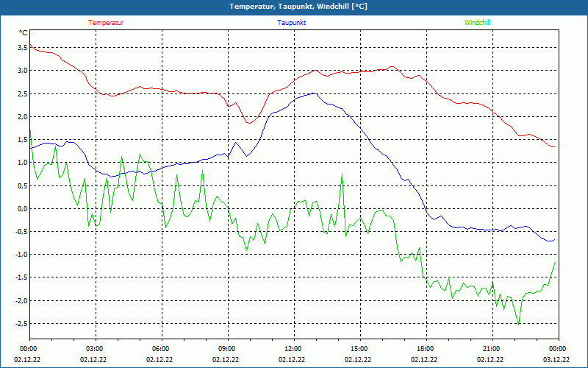Image resolution: width=588 pixels, height=368 pixels.
Task: Click the 1,0 y-axis value
Action: click(22, 163)
